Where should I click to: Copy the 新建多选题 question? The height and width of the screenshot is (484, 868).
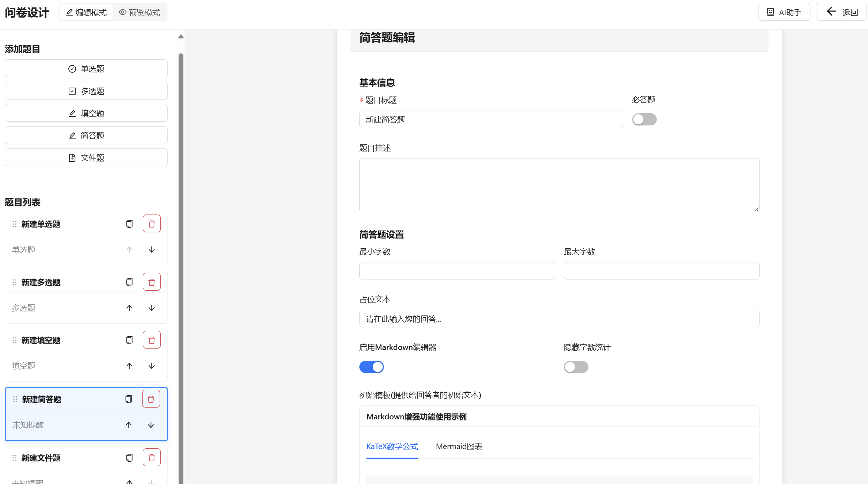129,282
